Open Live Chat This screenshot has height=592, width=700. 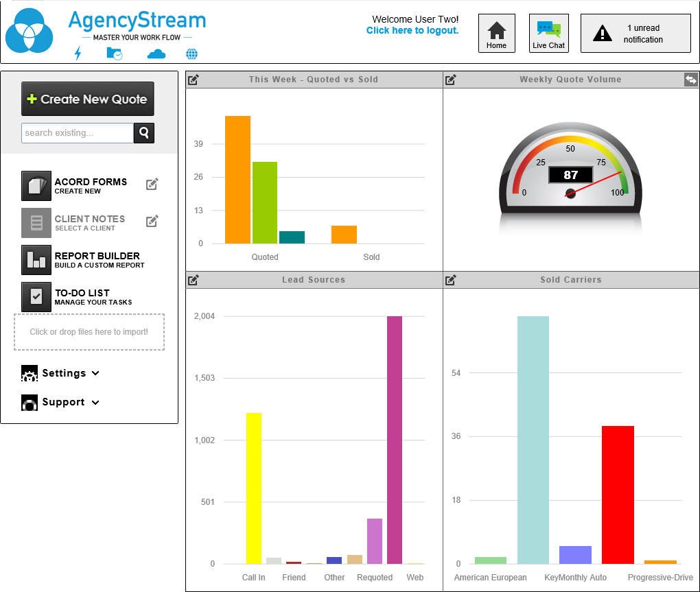(548, 34)
